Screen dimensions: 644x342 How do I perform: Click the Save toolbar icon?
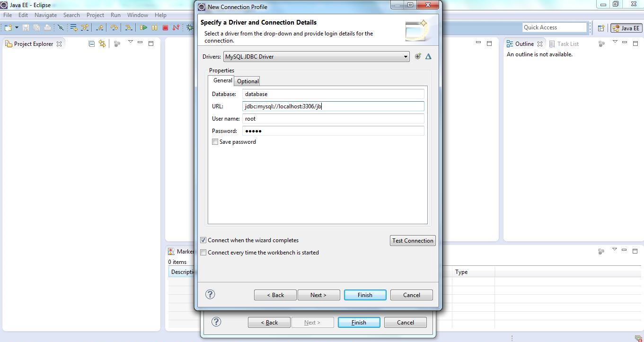pos(26,27)
